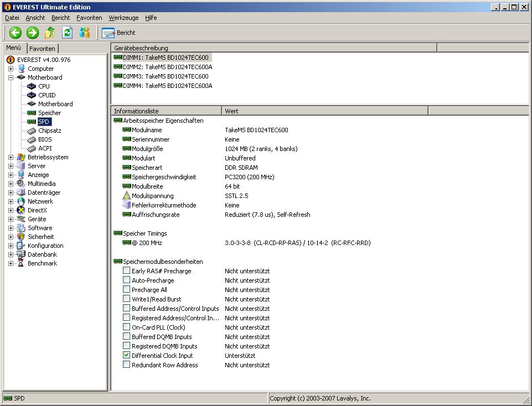Click the BIOS chip icon

(x=32, y=139)
